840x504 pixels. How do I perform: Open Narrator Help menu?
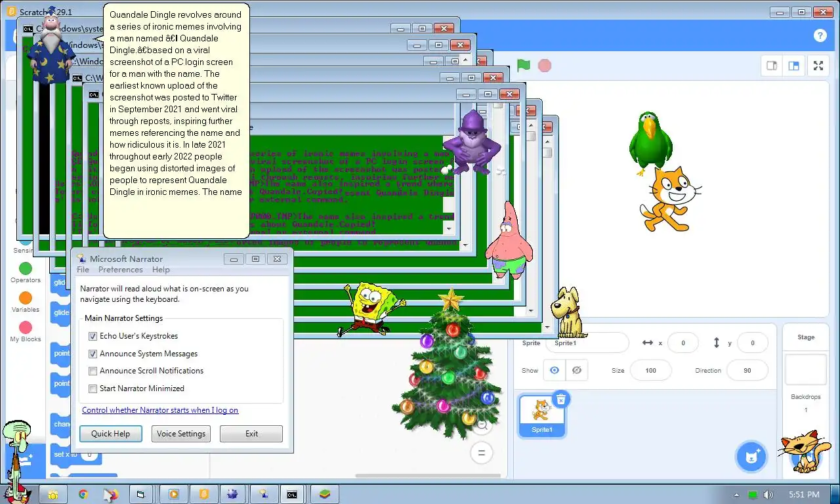pos(161,270)
